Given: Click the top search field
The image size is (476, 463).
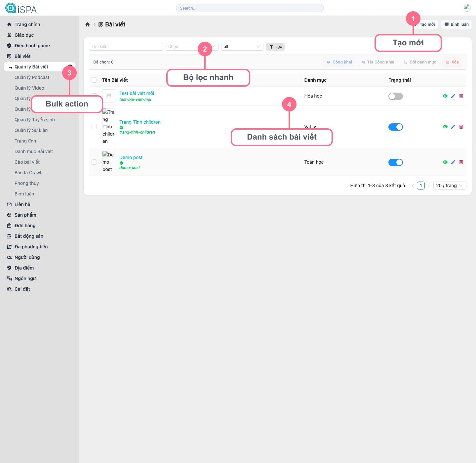Looking at the screenshot, I should [250, 8].
